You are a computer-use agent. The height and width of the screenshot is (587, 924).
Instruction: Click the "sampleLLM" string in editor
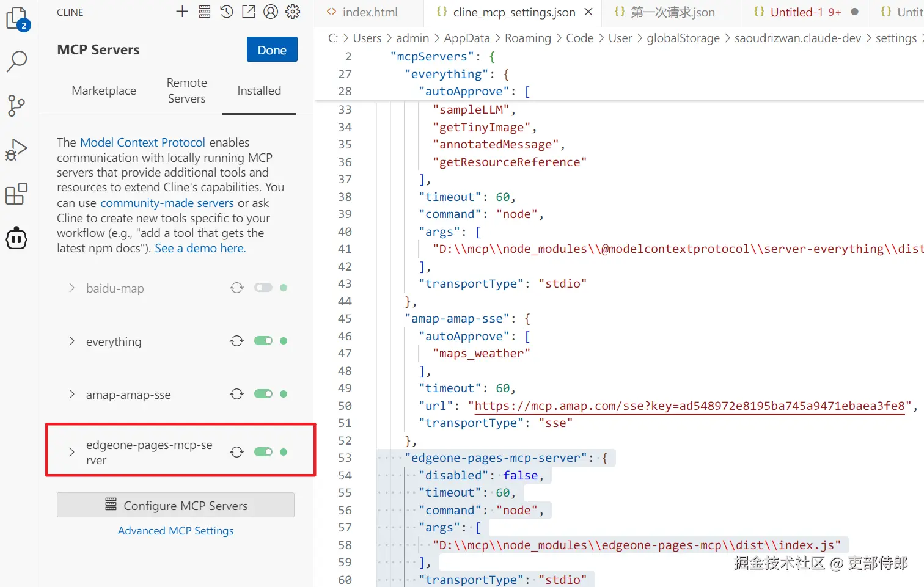(471, 109)
